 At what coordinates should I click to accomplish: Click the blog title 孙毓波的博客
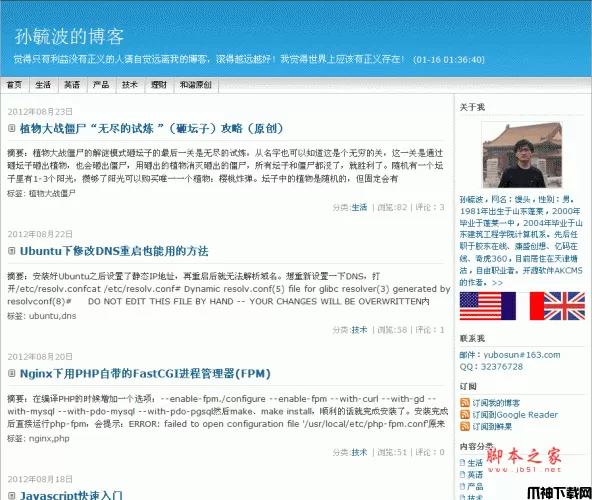69,37
